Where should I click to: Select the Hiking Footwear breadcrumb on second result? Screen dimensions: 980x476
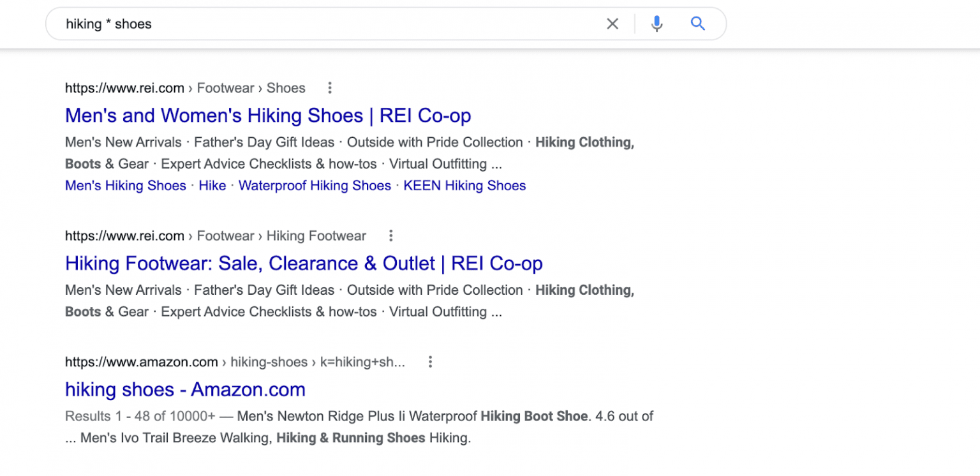pyautogui.click(x=316, y=235)
